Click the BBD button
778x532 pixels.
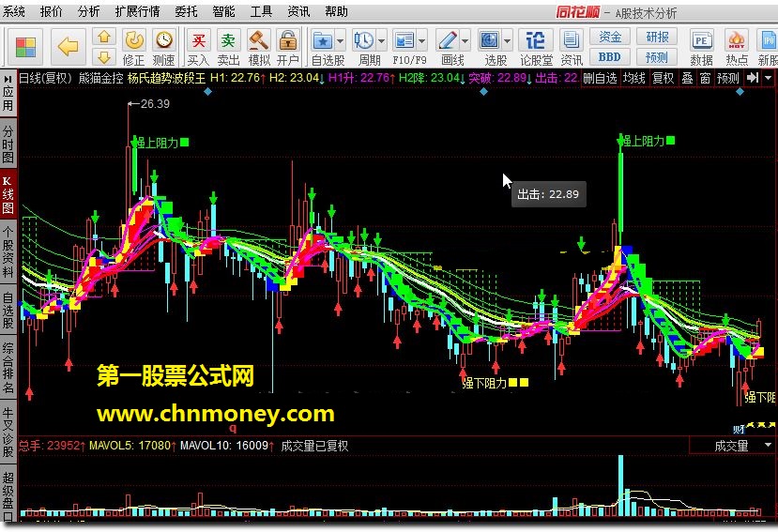(610, 57)
